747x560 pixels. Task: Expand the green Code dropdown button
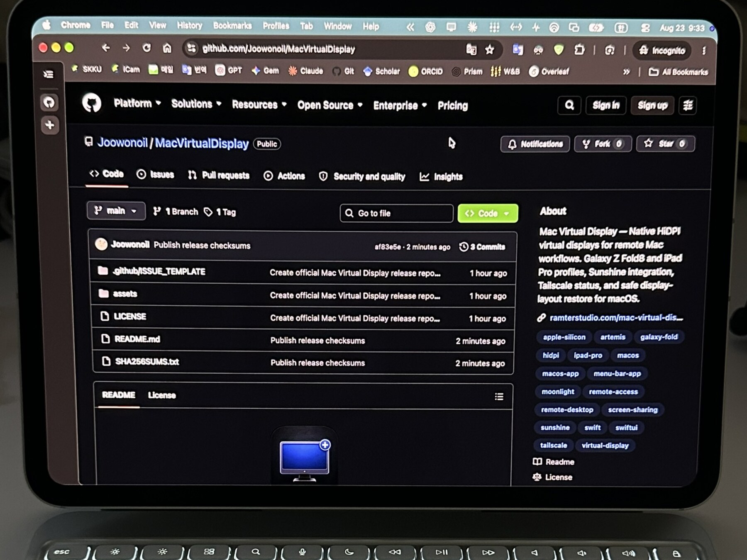pos(488,213)
